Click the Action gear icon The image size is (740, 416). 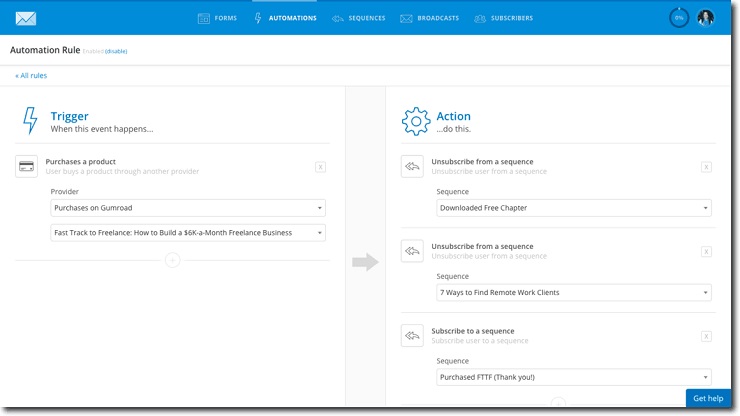pos(416,121)
